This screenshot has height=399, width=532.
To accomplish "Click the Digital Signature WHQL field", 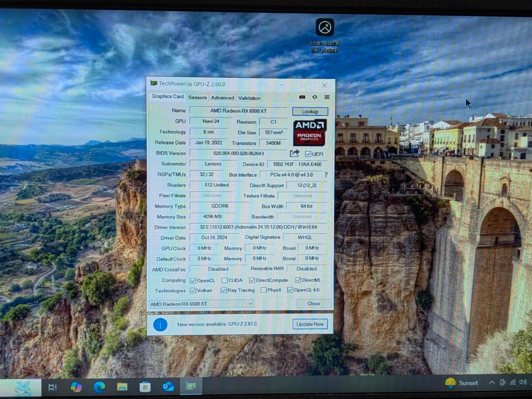I will pyautogui.click(x=305, y=237).
